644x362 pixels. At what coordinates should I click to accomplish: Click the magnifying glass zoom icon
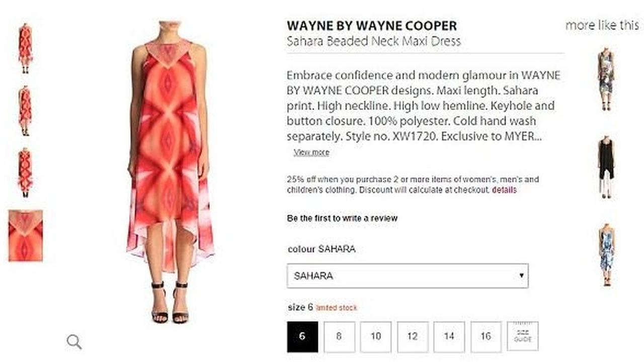74,342
